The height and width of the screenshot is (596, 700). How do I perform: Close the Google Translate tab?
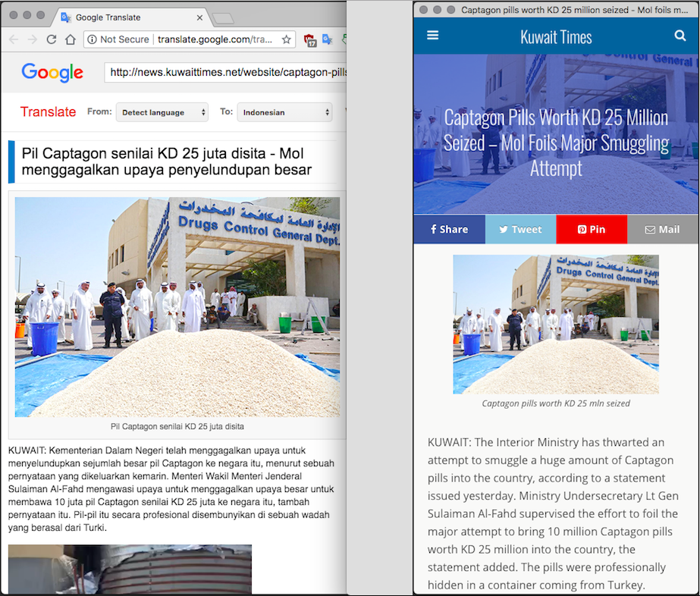(200, 17)
